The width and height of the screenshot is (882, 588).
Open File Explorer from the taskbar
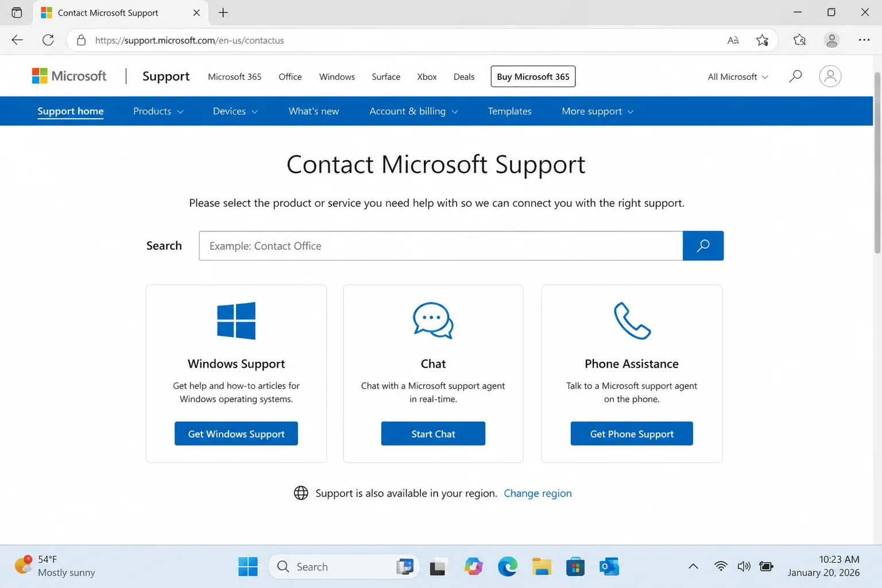(x=541, y=567)
